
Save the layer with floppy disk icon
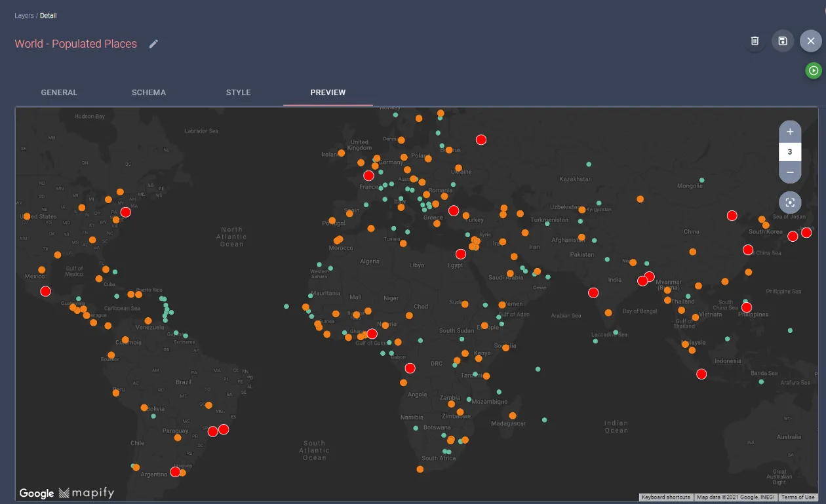[x=783, y=41]
